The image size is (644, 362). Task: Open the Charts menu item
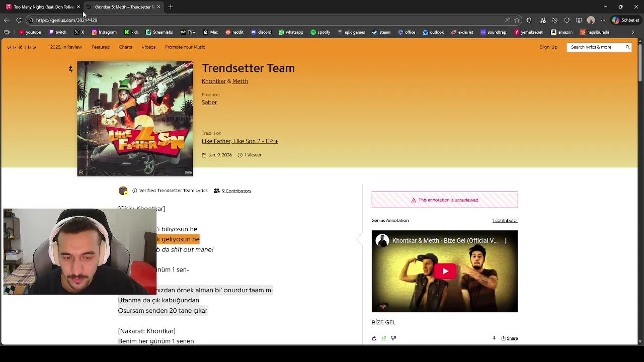(x=125, y=47)
